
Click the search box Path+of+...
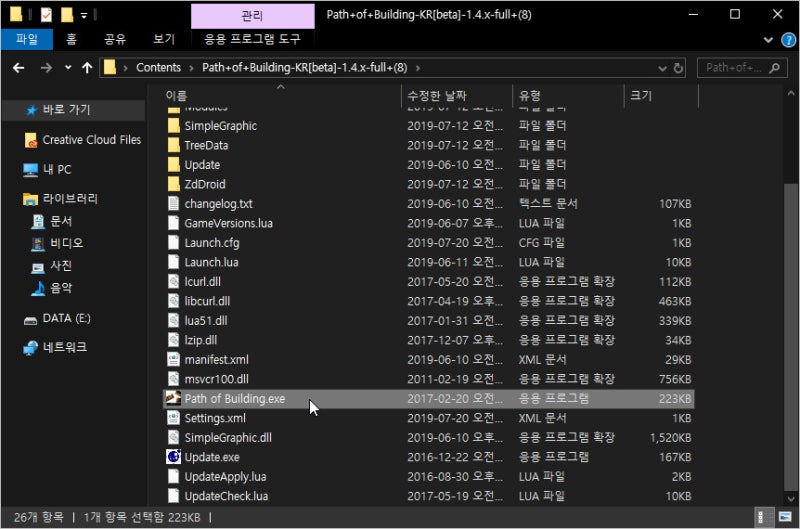[x=740, y=68]
